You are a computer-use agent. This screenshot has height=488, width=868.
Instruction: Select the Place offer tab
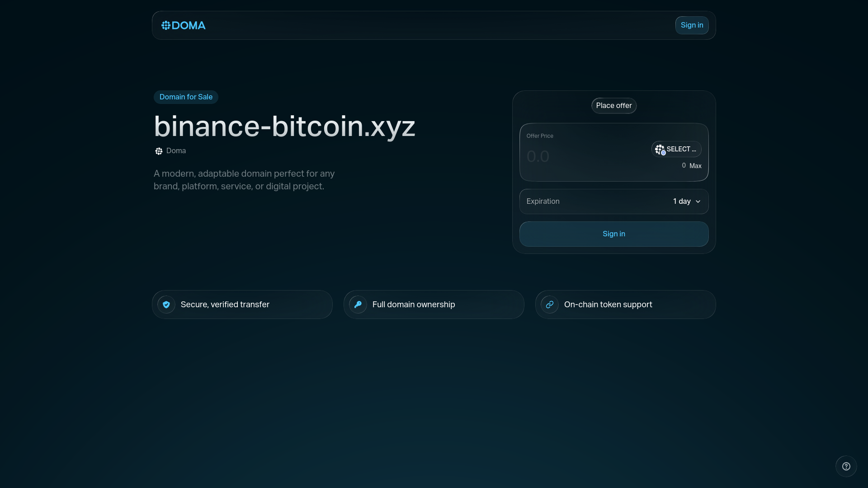point(614,106)
